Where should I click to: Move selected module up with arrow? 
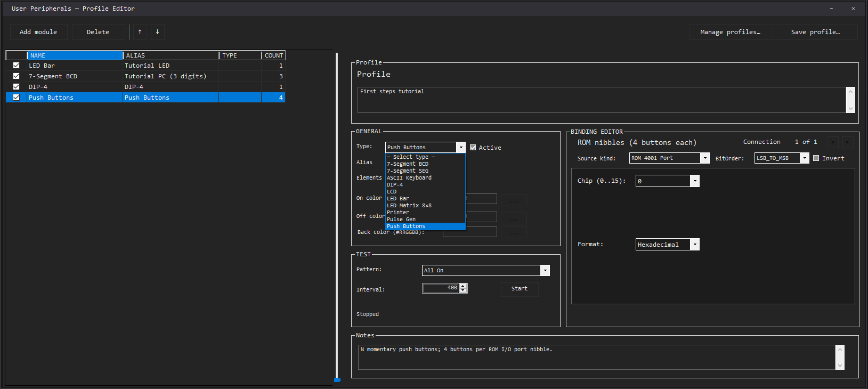pyautogui.click(x=140, y=32)
